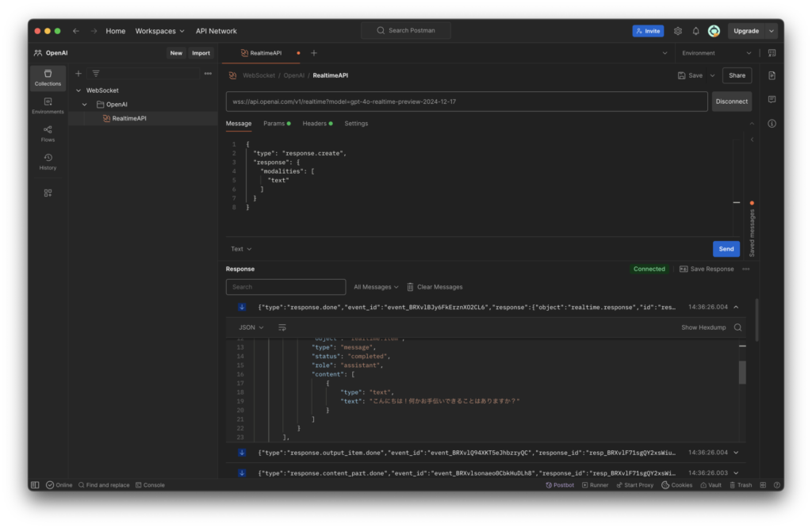The height and width of the screenshot is (528, 812).
Task: Expand the response.content_part.done message row
Action: point(736,473)
